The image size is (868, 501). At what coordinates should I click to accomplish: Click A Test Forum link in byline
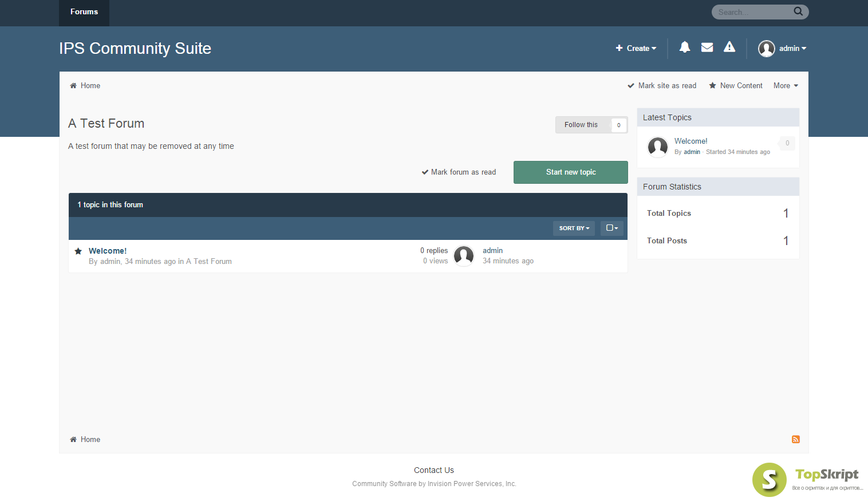click(x=209, y=262)
